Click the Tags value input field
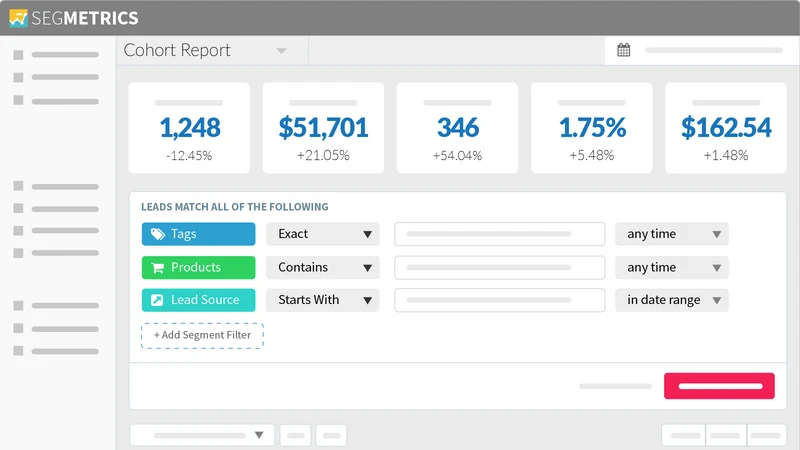 click(499, 234)
